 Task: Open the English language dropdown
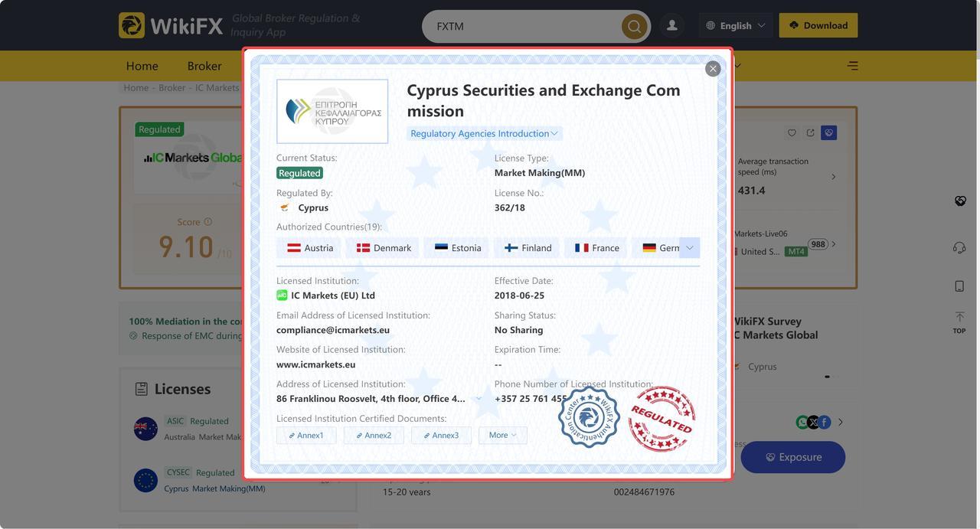735,25
